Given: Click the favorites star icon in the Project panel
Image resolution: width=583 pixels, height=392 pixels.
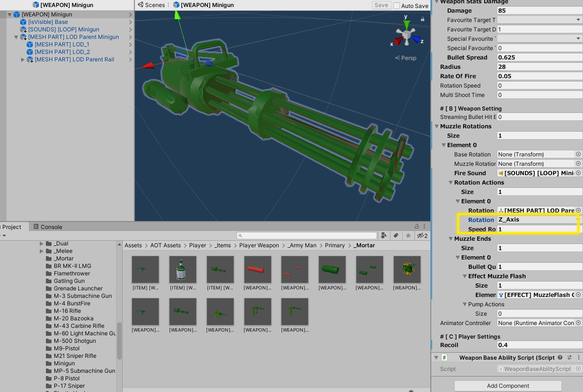Looking at the screenshot, I should click(x=408, y=236).
